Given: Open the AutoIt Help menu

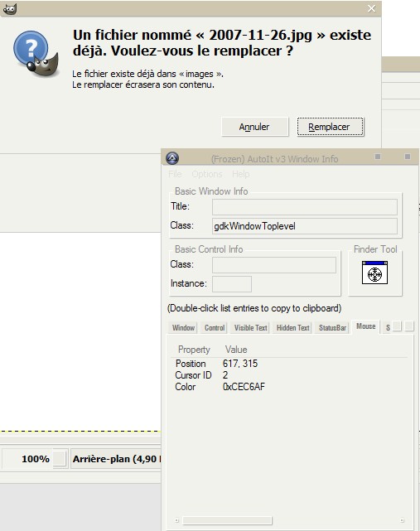Looking at the screenshot, I should pos(241,174).
